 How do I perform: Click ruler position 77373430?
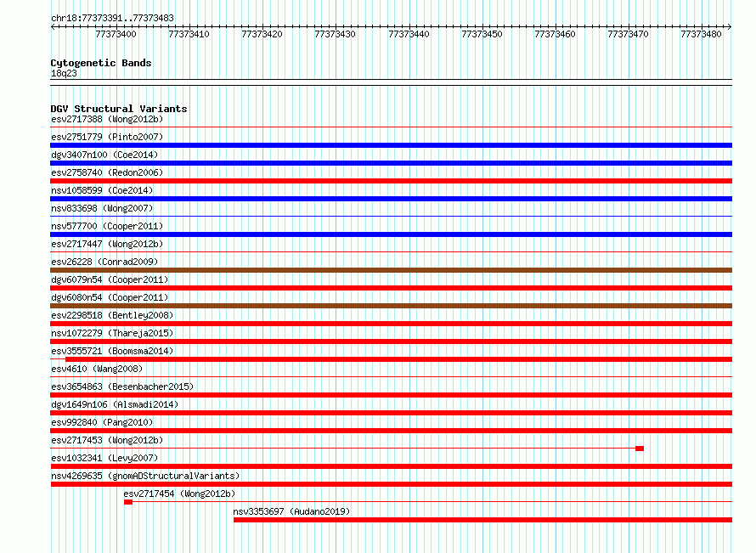[x=335, y=34]
